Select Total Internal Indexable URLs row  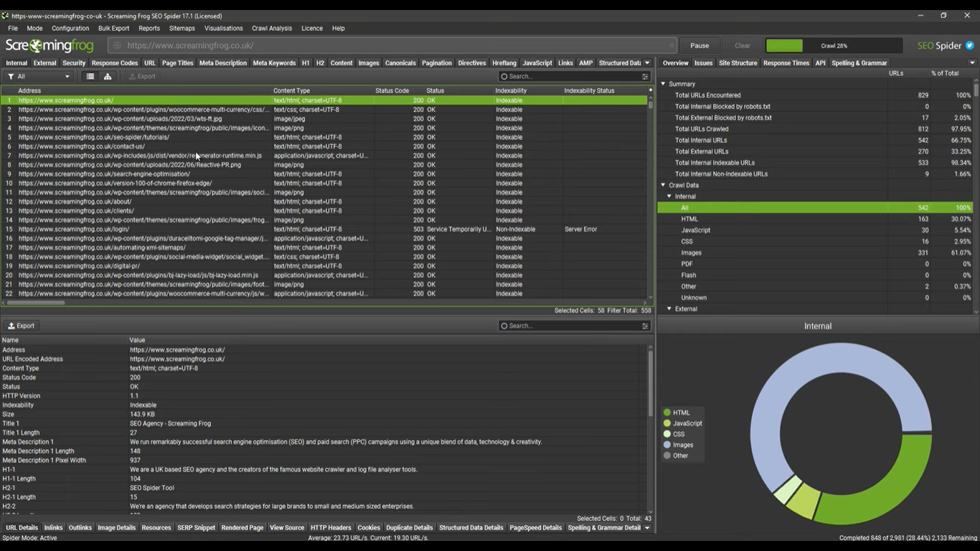coord(815,163)
